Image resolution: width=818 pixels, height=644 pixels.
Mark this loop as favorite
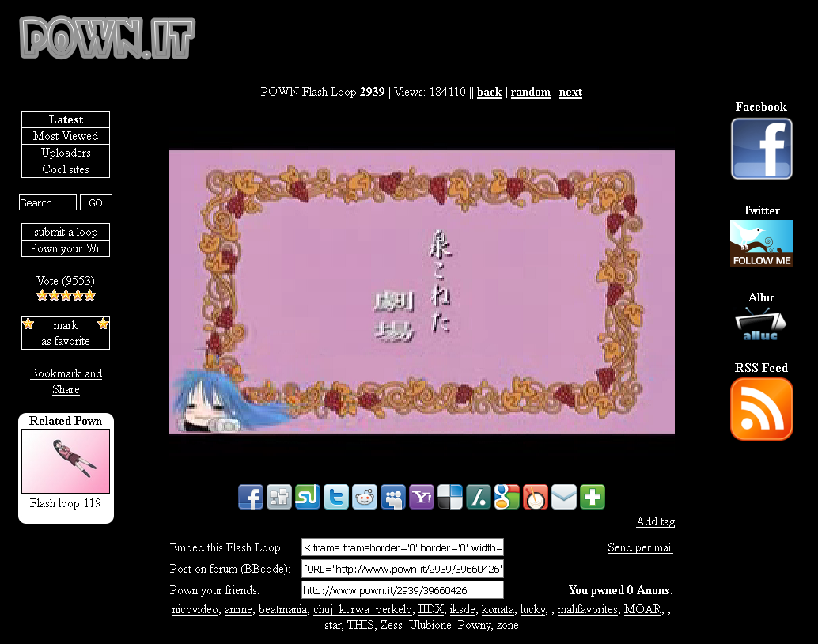66,333
